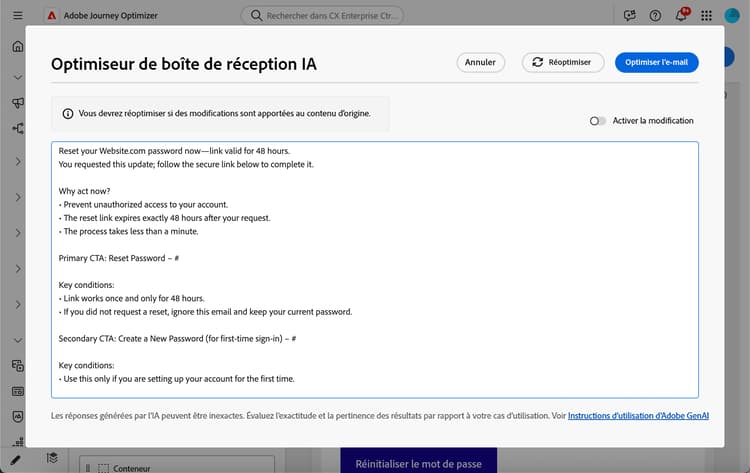750x473 pixels.
Task: Open Instructions d'utilisation d'Adobe GenAI link
Action: 638,416
